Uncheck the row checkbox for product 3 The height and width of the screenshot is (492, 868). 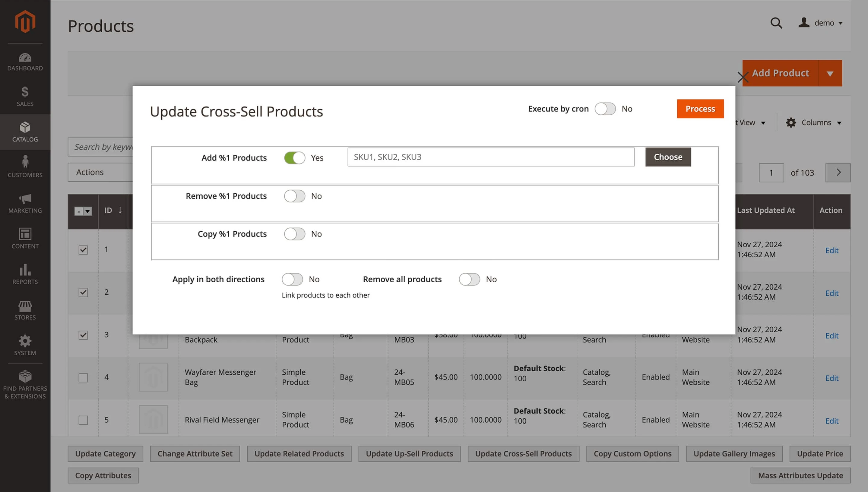pos(83,335)
